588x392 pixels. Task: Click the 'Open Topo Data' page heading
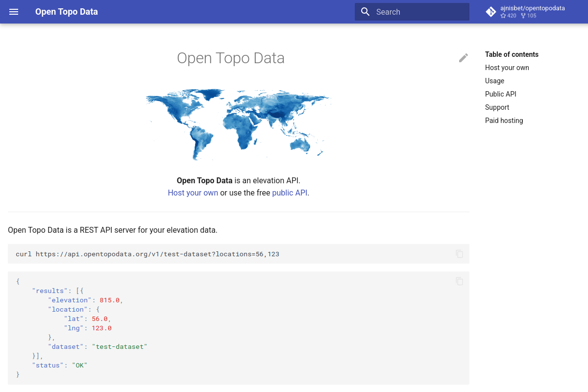(x=231, y=58)
